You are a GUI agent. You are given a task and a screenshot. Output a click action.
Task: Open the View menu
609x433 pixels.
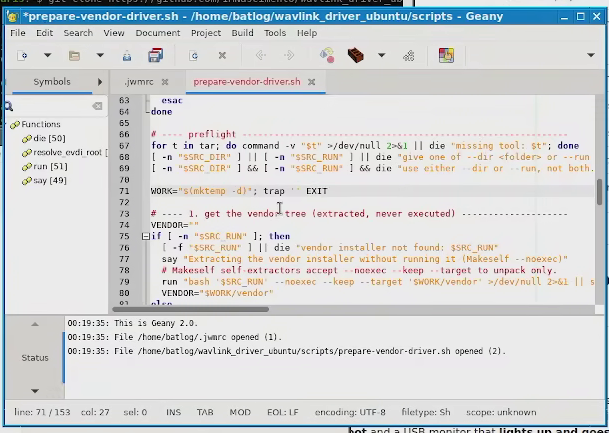pyautogui.click(x=114, y=33)
